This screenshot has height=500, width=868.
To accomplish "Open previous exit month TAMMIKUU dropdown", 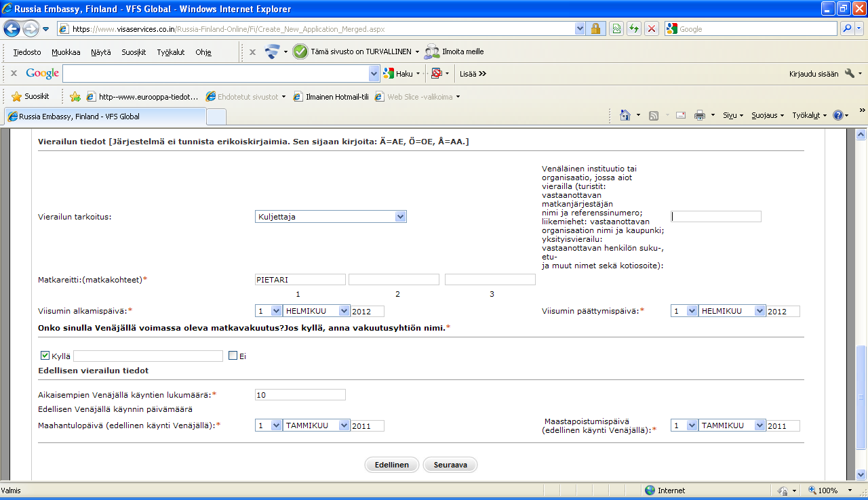I will pyautogui.click(x=760, y=425).
